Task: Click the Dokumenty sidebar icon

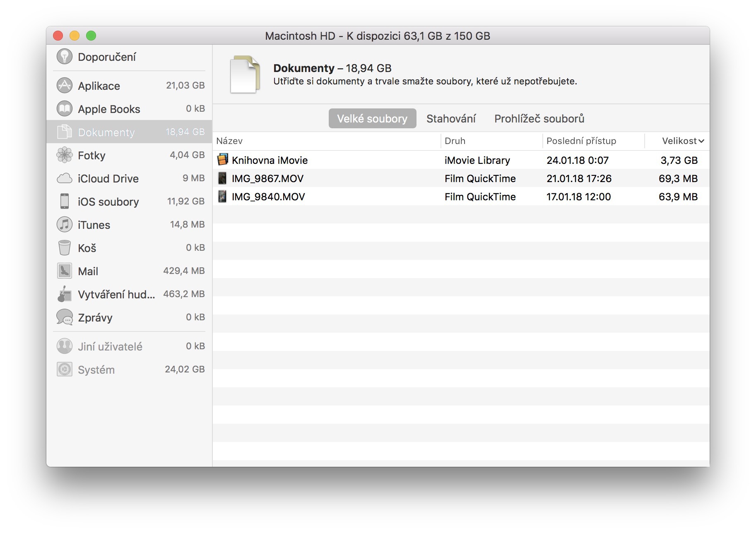Action: (x=64, y=132)
